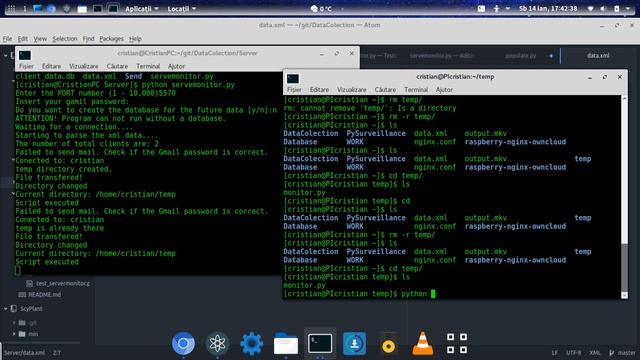Open the Aplicații dropdown menu
The width and height of the screenshot is (640, 360).
142,9
